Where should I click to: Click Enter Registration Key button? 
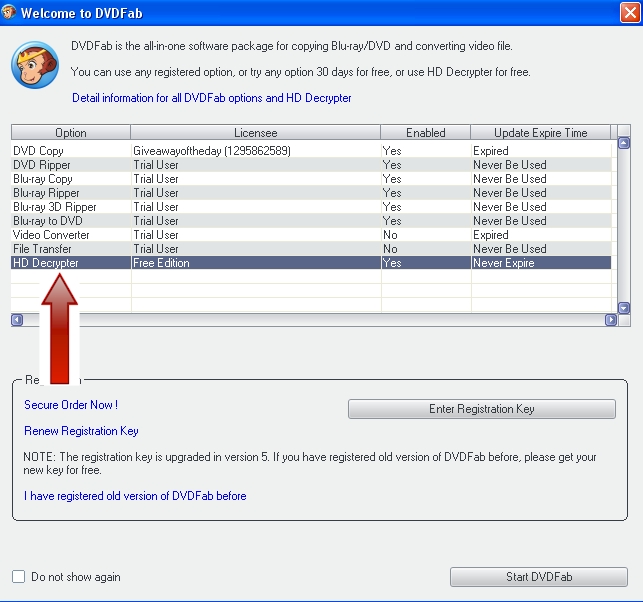(x=482, y=409)
